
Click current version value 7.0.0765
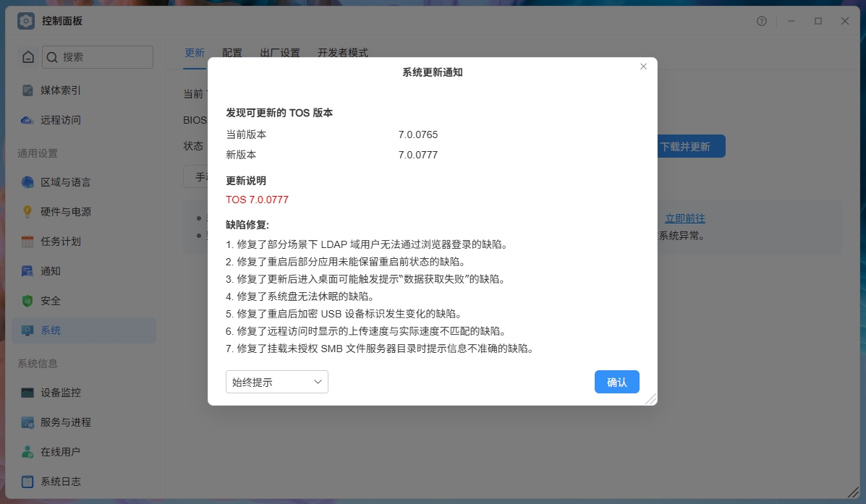tap(418, 134)
